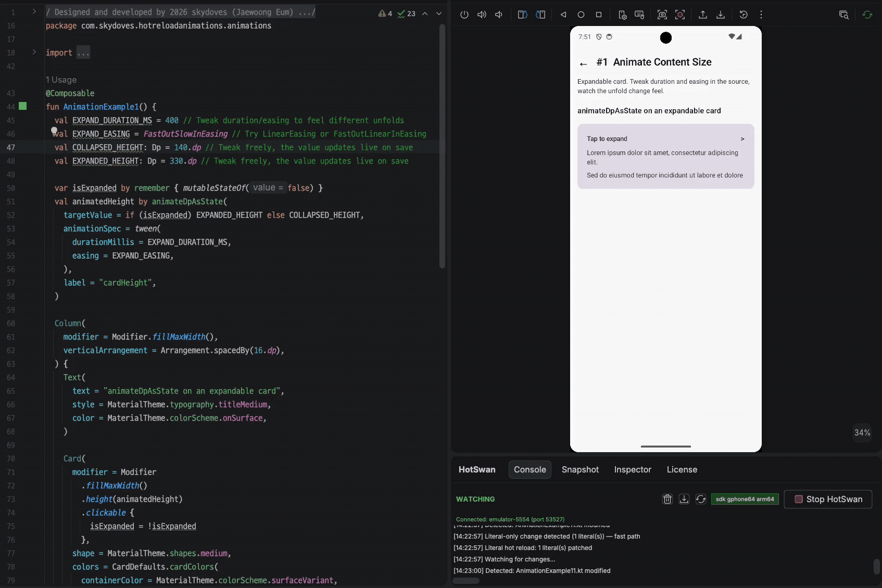
Task: Open the Inspector tab
Action: 633,469
